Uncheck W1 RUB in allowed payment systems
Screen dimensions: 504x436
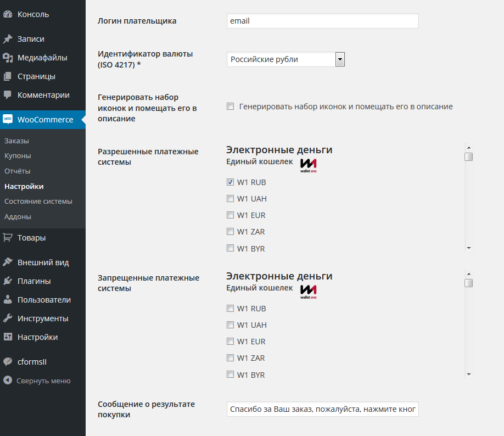click(230, 182)
